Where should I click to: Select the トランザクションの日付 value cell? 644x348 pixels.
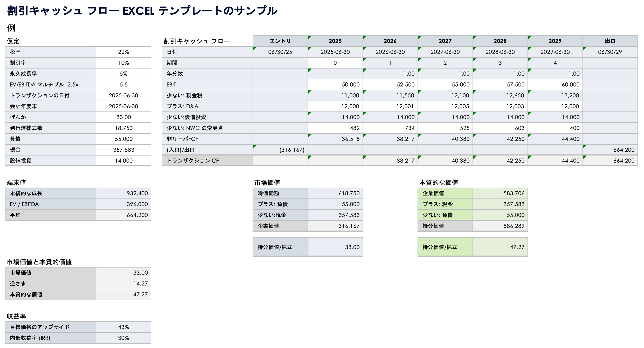tap(124, 95)
